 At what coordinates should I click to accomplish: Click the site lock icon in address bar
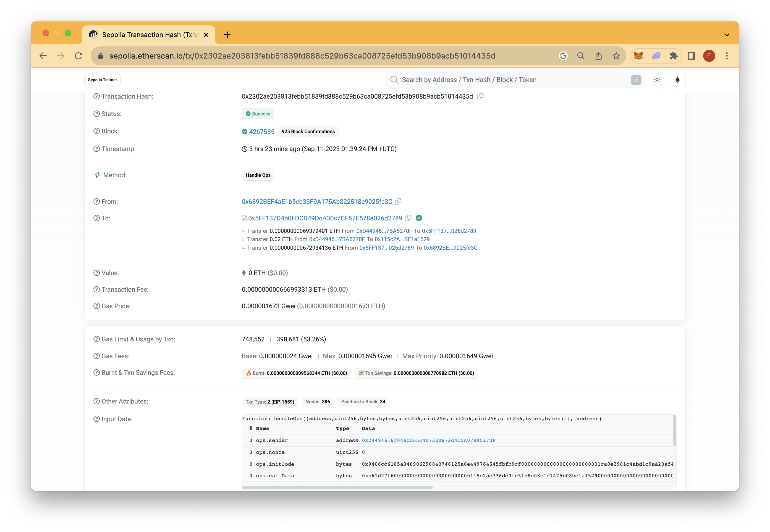(100, 56)
